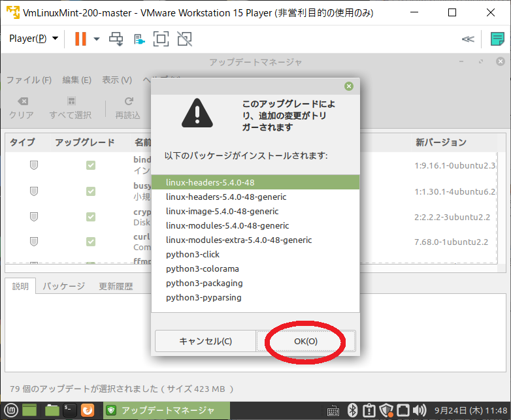Viewport: 511px width, 420px height.
Task: Click OK(O) to confirm additional changes
Action: tap(306, 341)
